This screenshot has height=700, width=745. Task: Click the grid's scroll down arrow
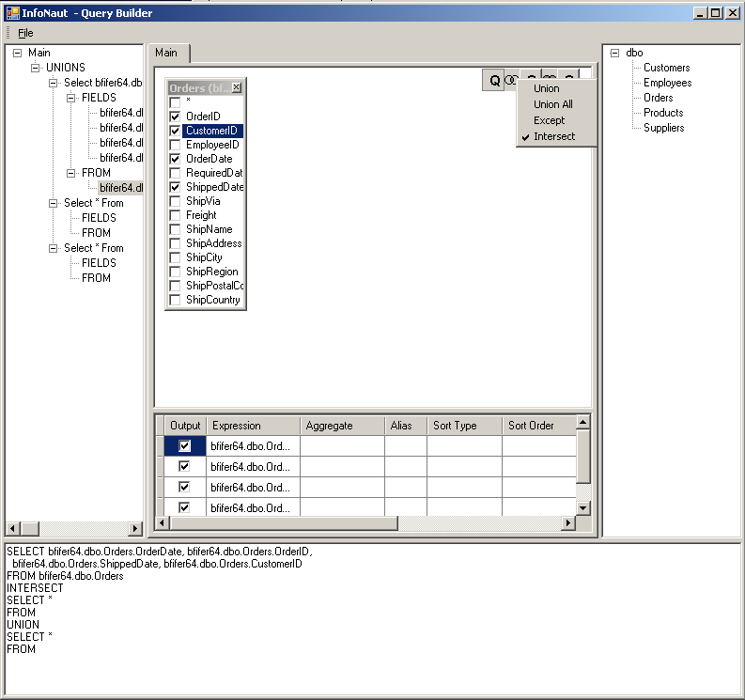pyautogui.click(x=582, y=507)
